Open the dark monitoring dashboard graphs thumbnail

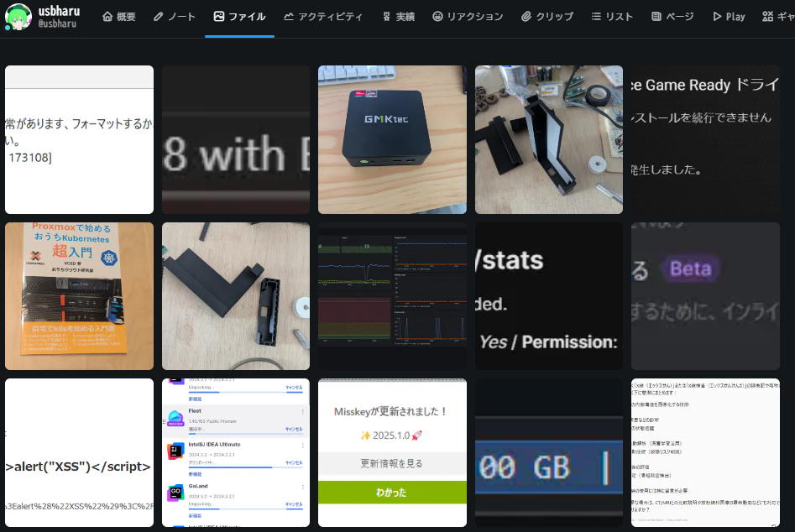click(392, 295)
